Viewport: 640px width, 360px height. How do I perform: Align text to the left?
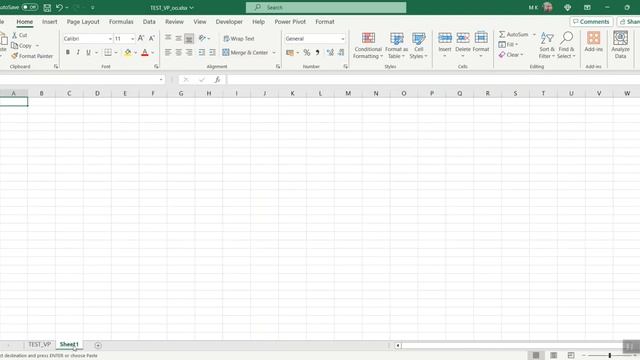point(168,52)
